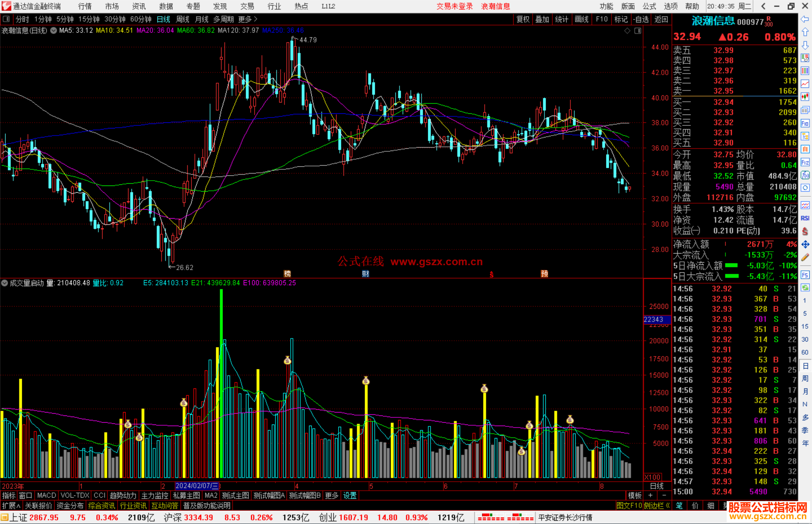Click the line trend chart sidebar icon

(x=805, y=84)
